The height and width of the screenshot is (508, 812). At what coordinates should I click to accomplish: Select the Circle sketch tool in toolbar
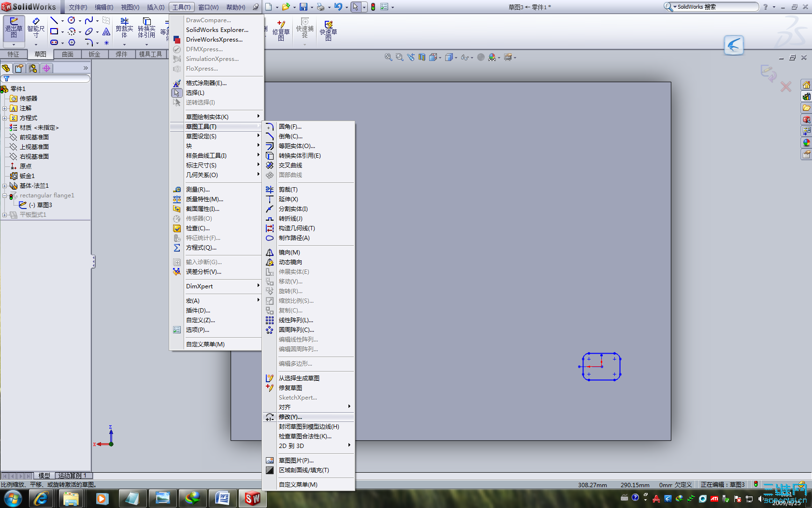point(72,20)
